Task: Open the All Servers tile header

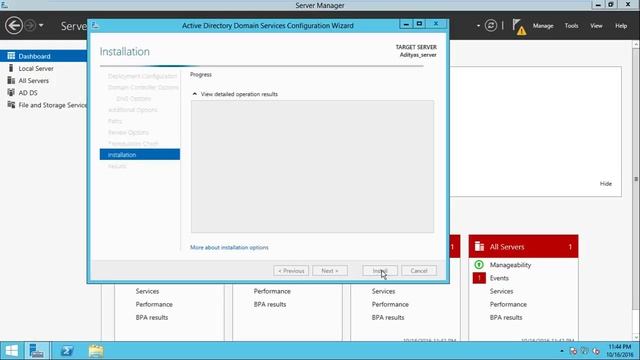Action: (523, 247)
